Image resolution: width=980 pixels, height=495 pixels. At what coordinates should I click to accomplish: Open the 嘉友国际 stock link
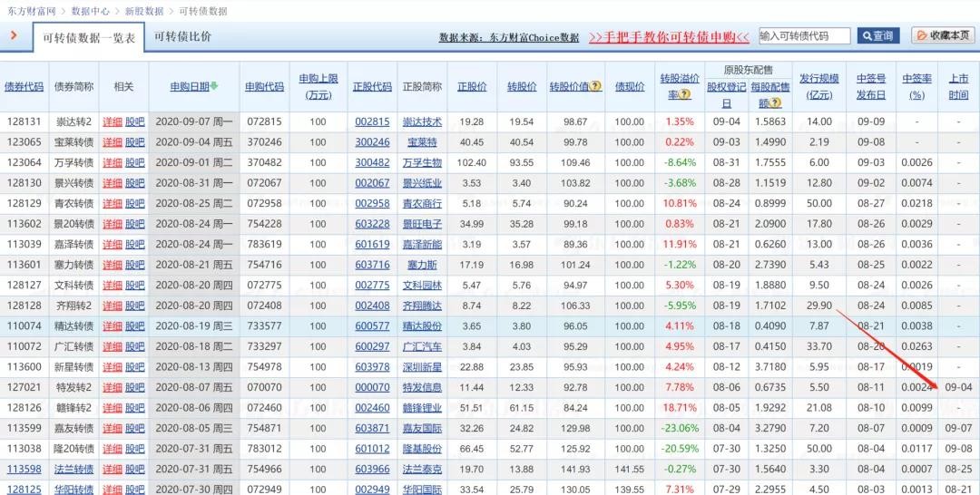(x=422, y=428)
